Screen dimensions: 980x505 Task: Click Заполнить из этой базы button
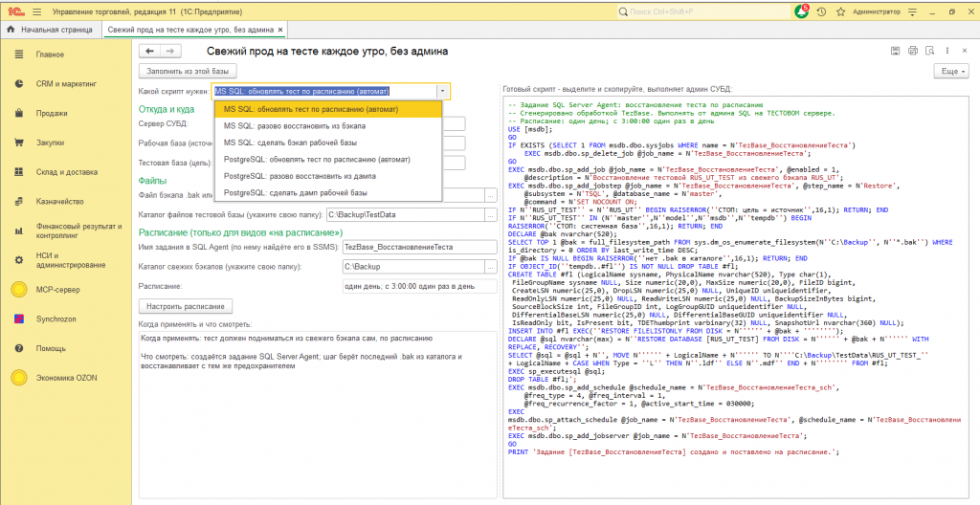[188, 71]
